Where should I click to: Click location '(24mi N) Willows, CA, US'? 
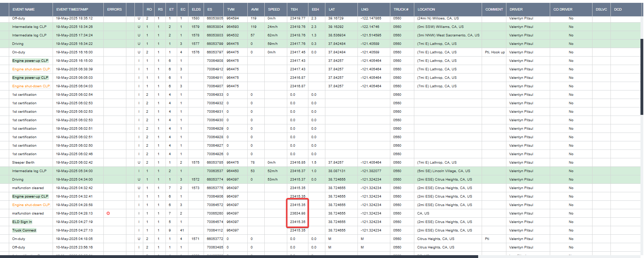tap(438, 18)
